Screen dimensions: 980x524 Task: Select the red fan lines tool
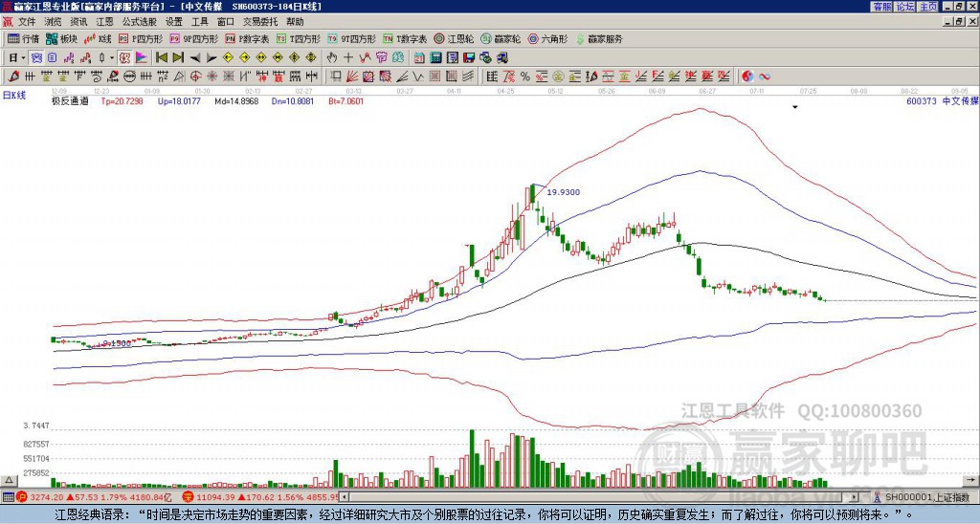[352, 76]
